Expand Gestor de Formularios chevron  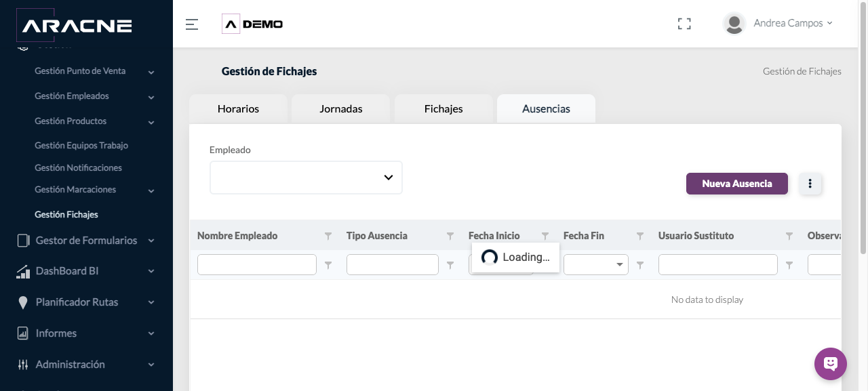point(151,241)
